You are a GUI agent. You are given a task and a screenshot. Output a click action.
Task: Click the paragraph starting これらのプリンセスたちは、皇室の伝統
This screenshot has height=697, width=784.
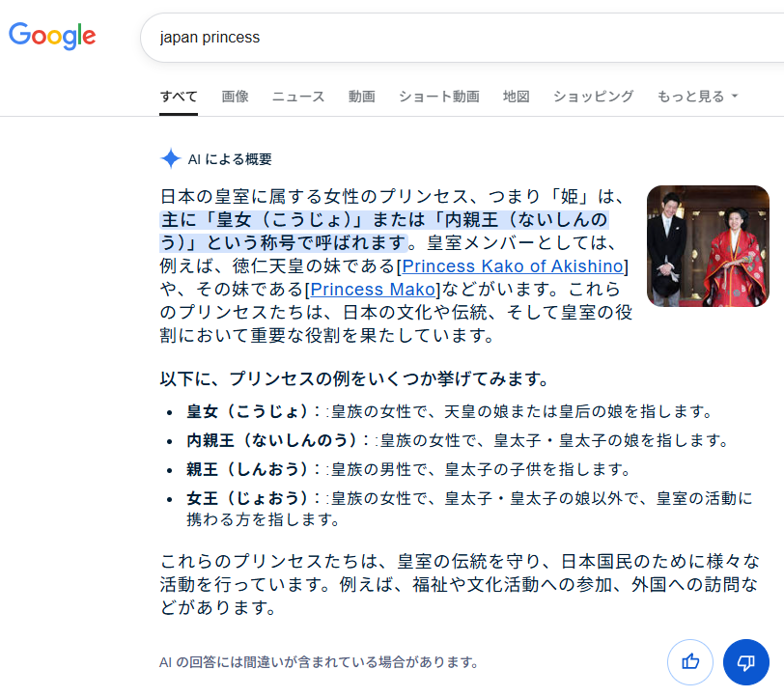click(x=460, y=584)
